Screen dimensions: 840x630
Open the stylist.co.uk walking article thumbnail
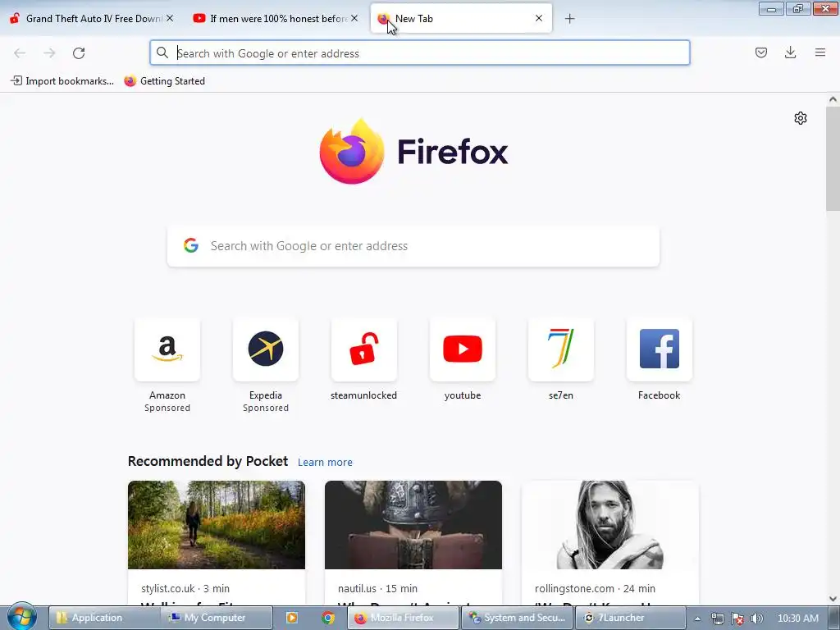(x=217, y=525)
